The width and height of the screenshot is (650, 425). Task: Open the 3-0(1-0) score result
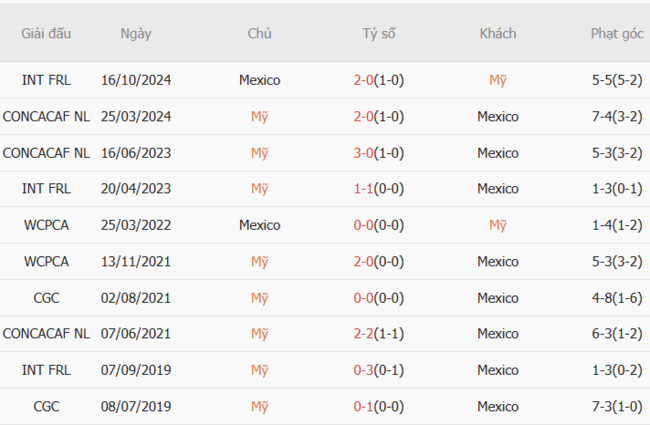378,153
